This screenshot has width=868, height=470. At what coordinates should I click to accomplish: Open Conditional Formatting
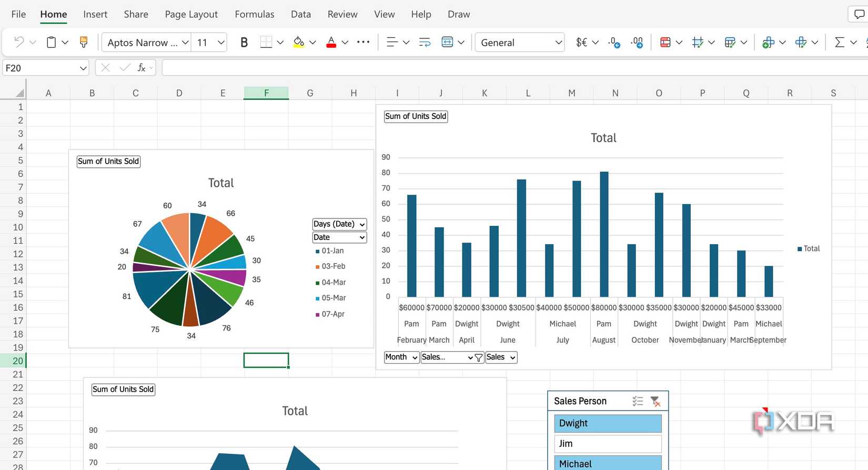click(665, 42)
